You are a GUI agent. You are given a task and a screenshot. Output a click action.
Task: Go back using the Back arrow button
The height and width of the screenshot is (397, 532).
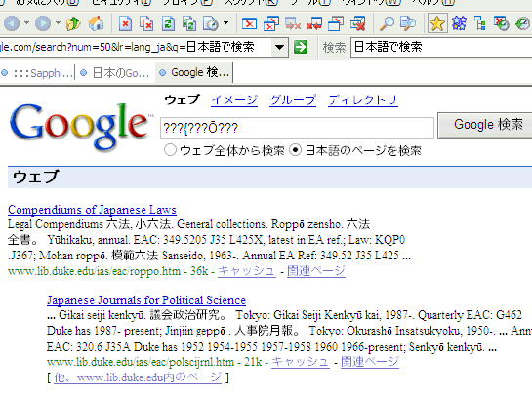pyautogui.click(x=12, y=23)
